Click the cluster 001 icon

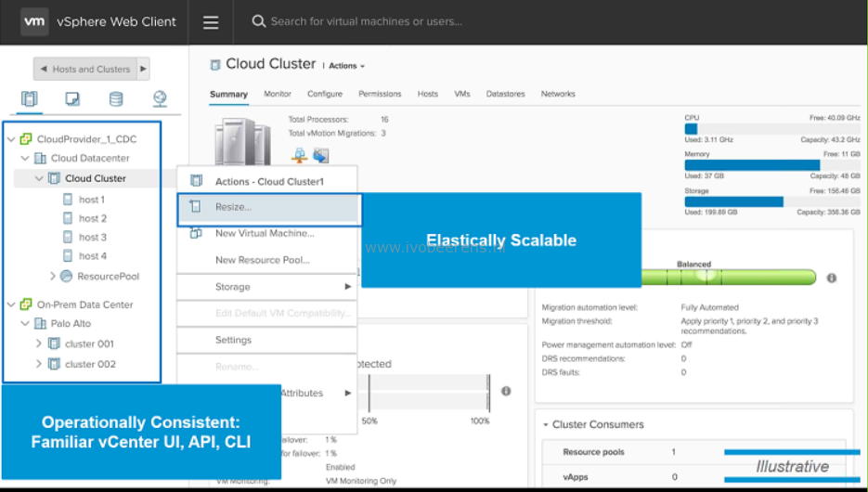tap(54, 343)
